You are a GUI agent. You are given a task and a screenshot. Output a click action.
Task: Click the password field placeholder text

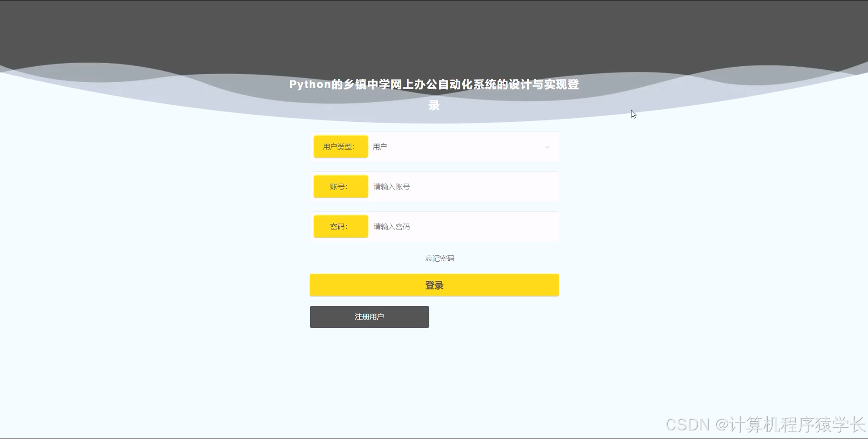(391, 226)
